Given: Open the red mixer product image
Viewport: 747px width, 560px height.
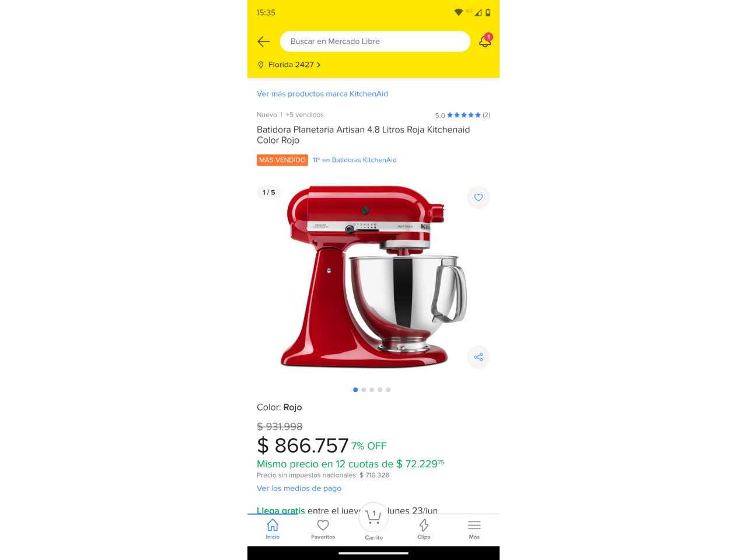Looking at the screenshot, I should (x=373, y=277).
